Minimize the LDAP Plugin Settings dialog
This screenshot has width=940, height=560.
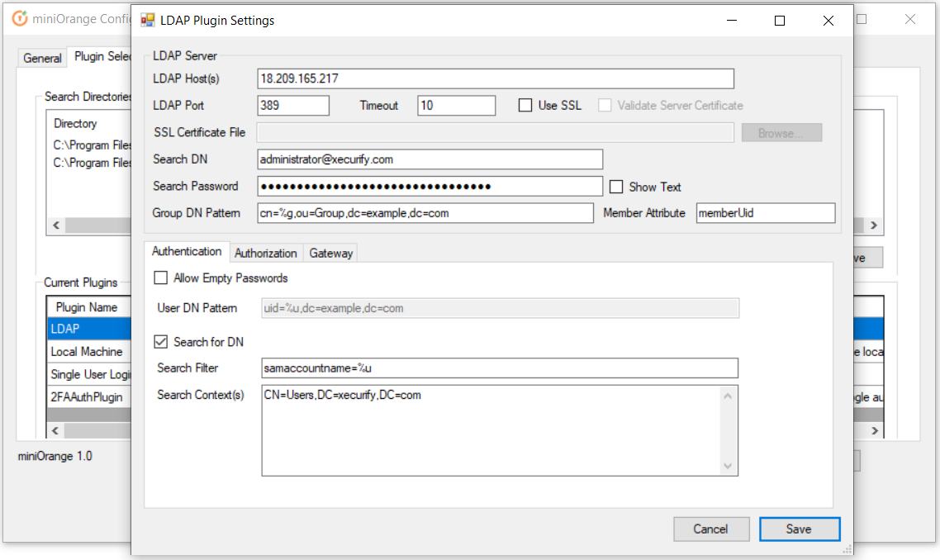click(732, 21)
